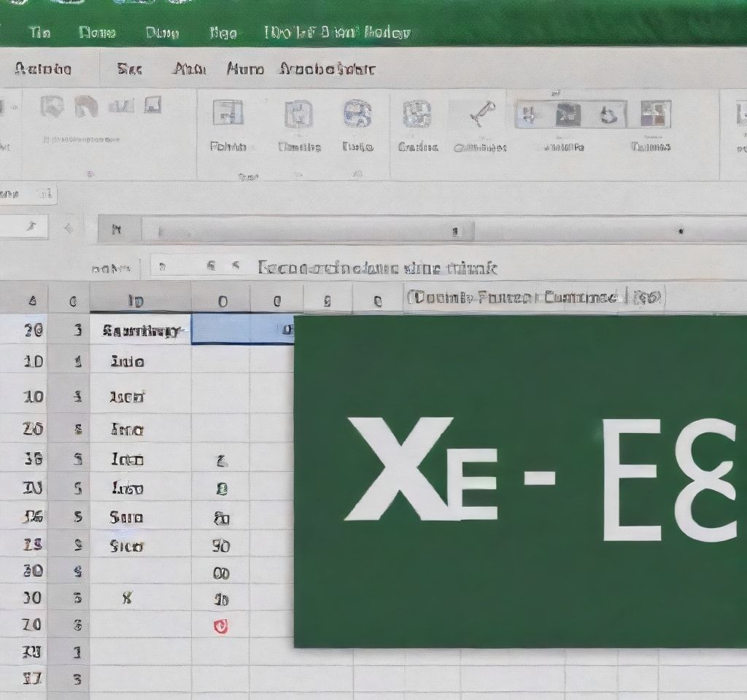Click the first faded icon at ribbon's left

52,106
